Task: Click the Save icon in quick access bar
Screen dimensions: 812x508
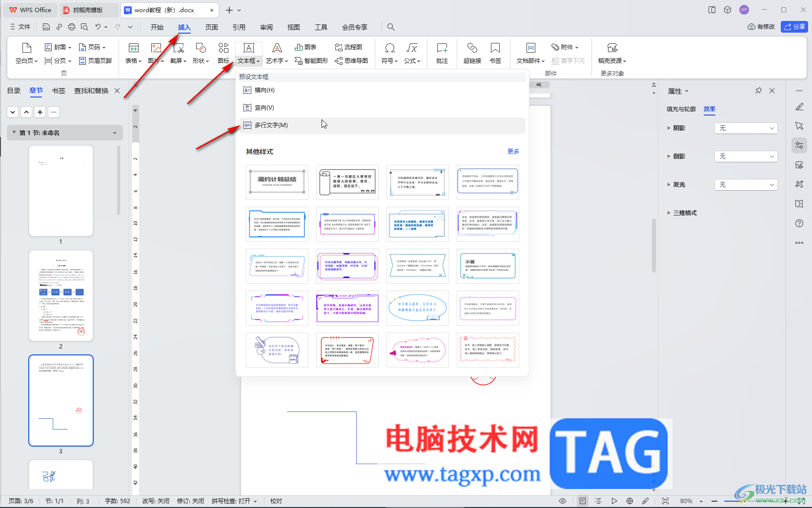Action: [46, 27]
